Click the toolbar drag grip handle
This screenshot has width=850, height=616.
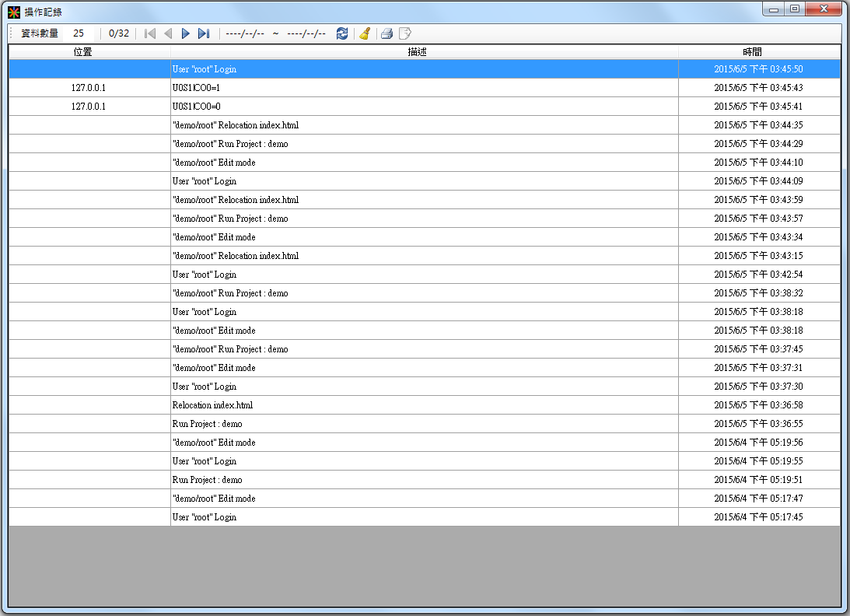coord(12,33)
